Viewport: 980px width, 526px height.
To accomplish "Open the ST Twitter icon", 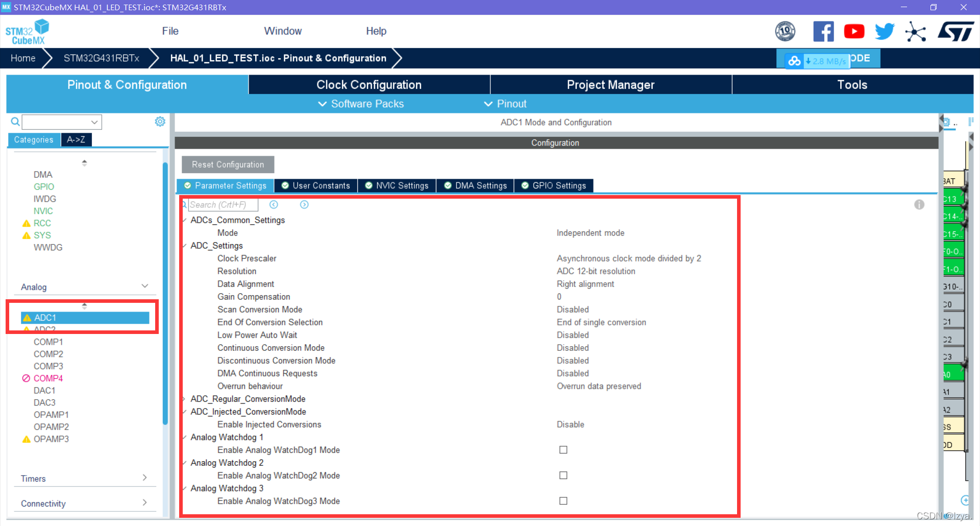I will [x=885, y=32].
